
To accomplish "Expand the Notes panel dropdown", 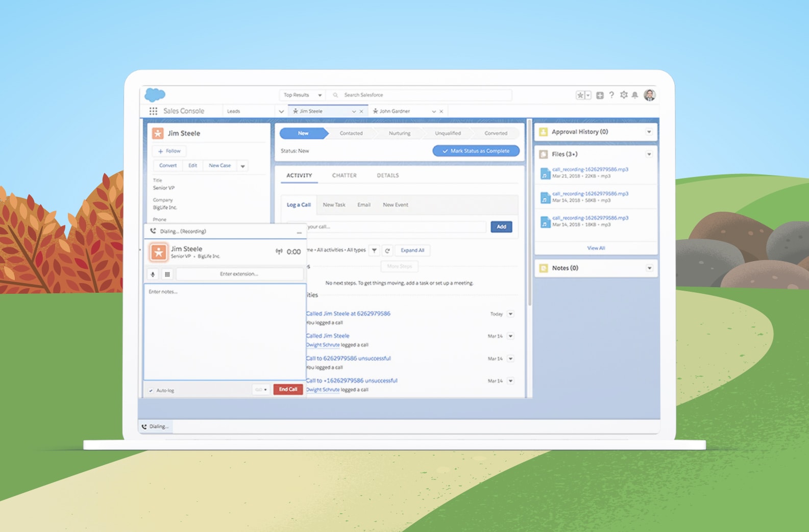I will [649, 268].
